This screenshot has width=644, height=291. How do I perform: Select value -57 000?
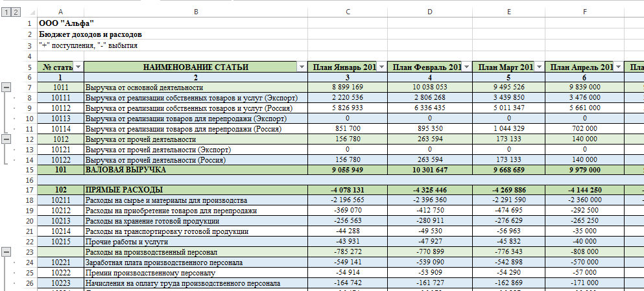(585, 273)
